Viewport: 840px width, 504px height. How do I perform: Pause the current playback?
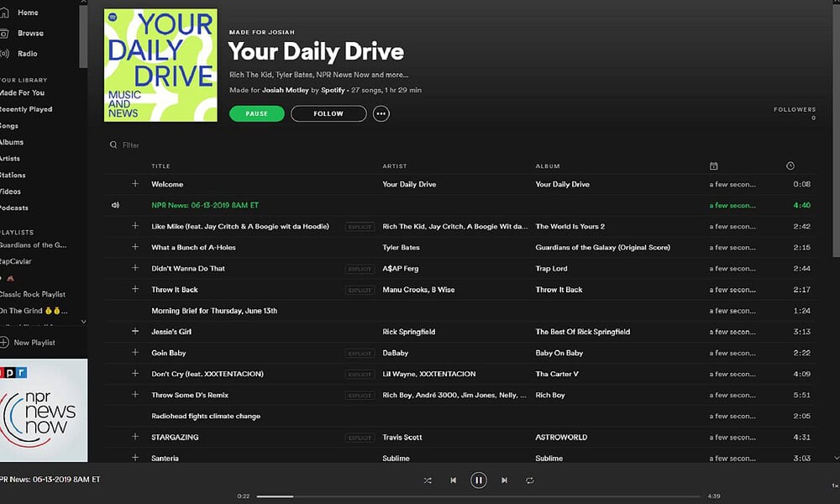479,480
